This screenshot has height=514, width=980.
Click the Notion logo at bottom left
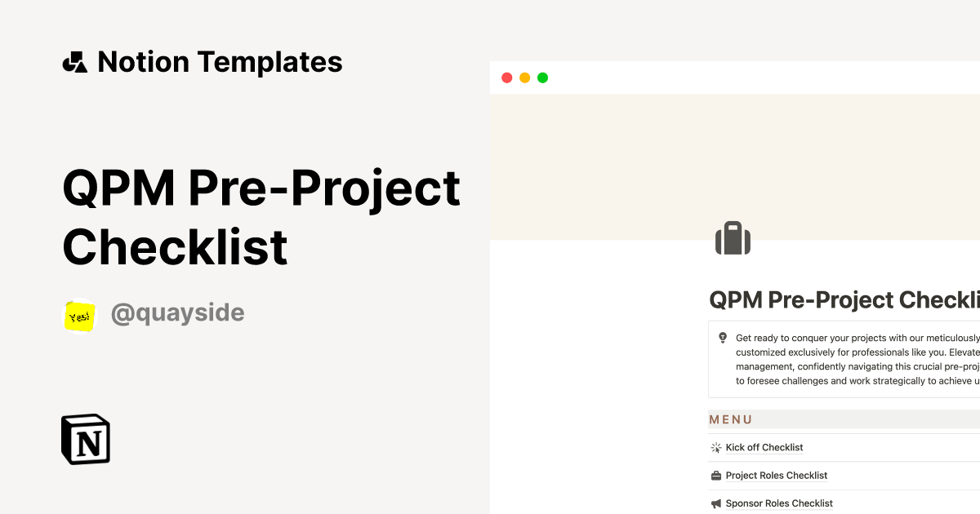point(85,439)
